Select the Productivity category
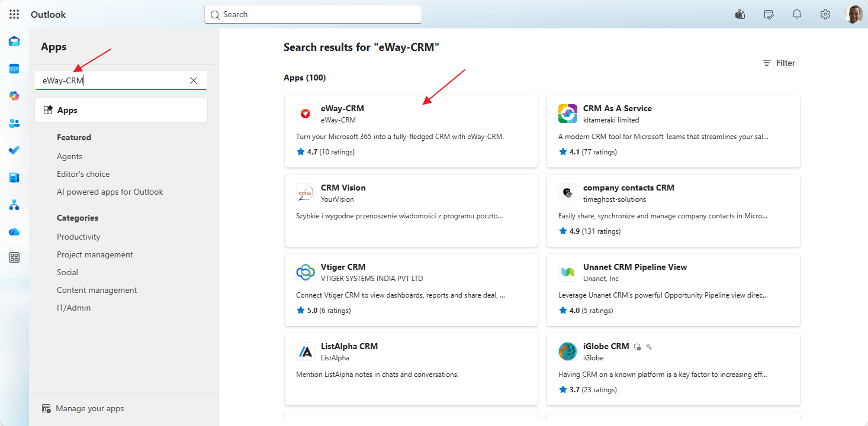Image resolution: width=868 pixels, height=426 pixels. pos(79,237)
